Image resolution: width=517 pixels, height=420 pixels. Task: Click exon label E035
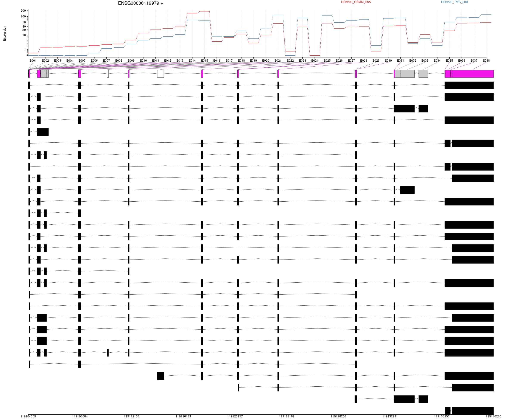point(450,61)
